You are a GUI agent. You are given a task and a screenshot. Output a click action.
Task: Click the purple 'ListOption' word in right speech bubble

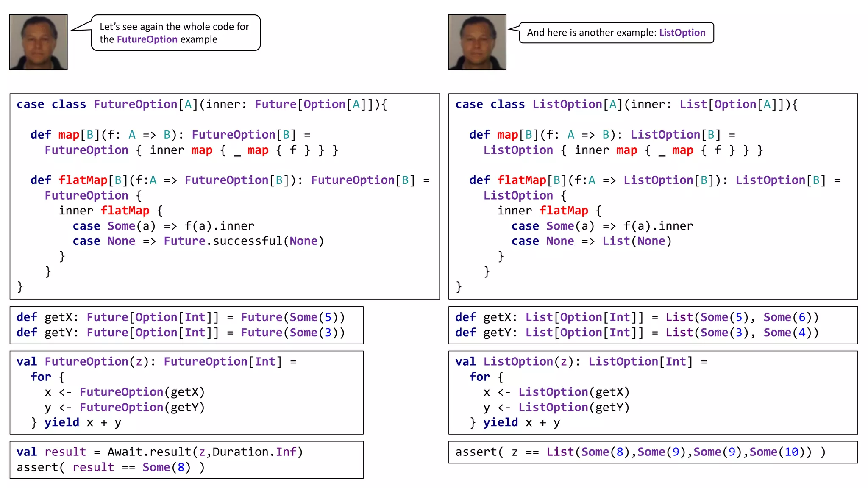click(x=682, y=33)
